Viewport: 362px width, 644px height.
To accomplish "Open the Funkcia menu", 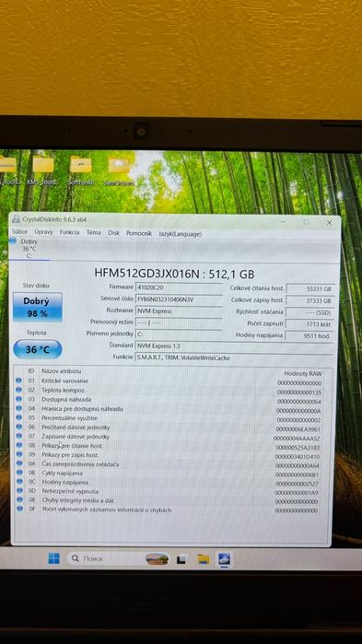I will click(x=69, y=232).
